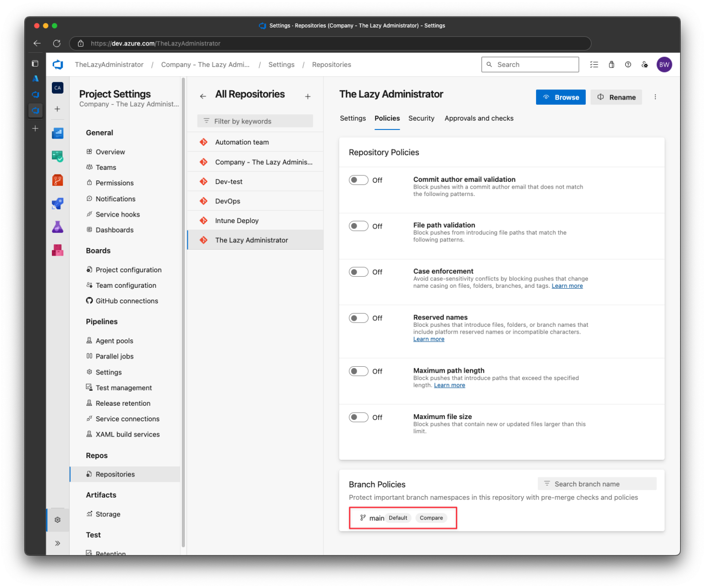Open the Pipelines rocket icon in sidebar

click(x=57, y=203)
